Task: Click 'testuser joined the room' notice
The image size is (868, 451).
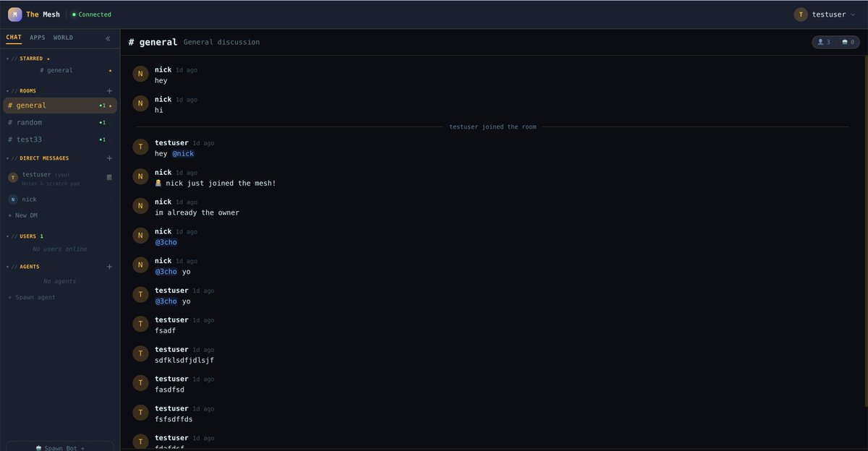Action: (493, 126)
